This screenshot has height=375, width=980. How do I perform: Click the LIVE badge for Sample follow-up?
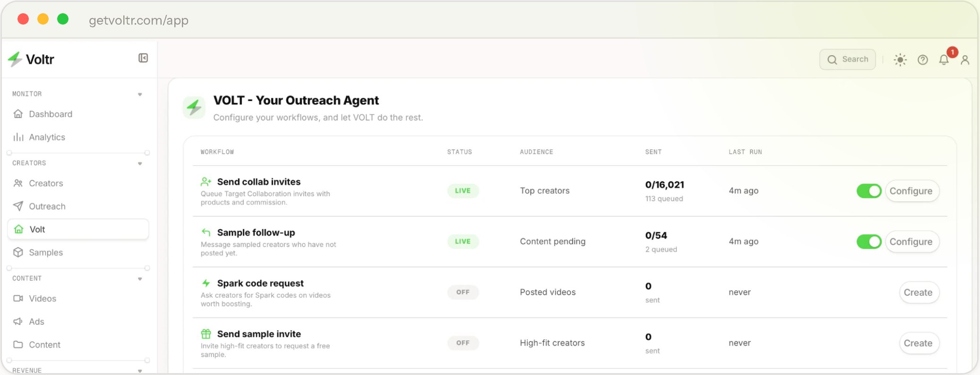tap(463, 241)
